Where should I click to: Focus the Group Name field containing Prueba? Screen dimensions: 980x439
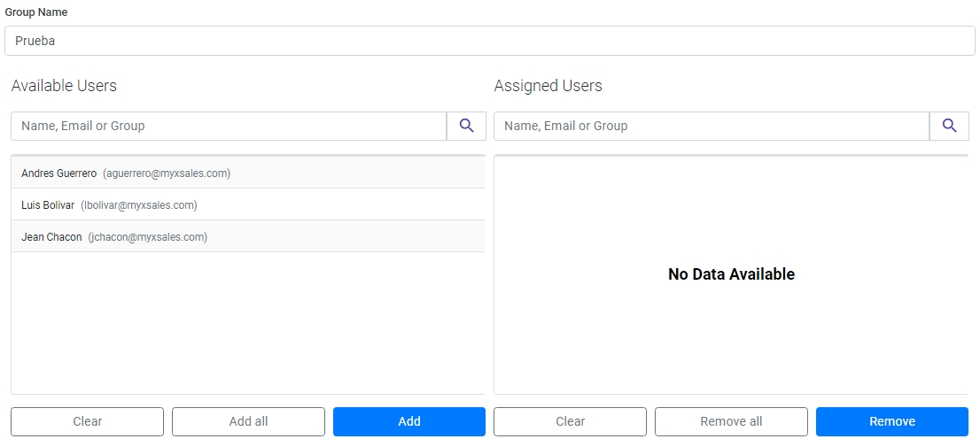[x=490, y=41]
